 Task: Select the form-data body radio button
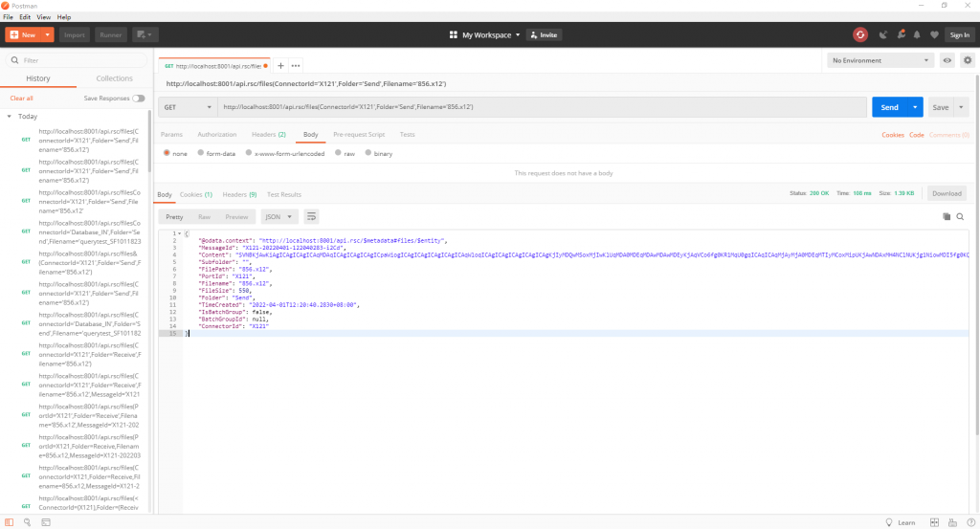[201, 153]
